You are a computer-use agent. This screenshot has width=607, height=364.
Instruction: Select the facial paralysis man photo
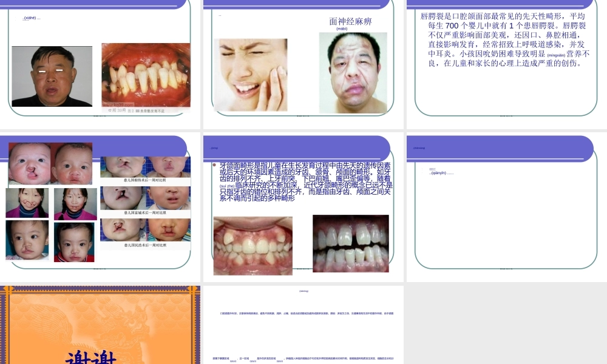point(353,73)
